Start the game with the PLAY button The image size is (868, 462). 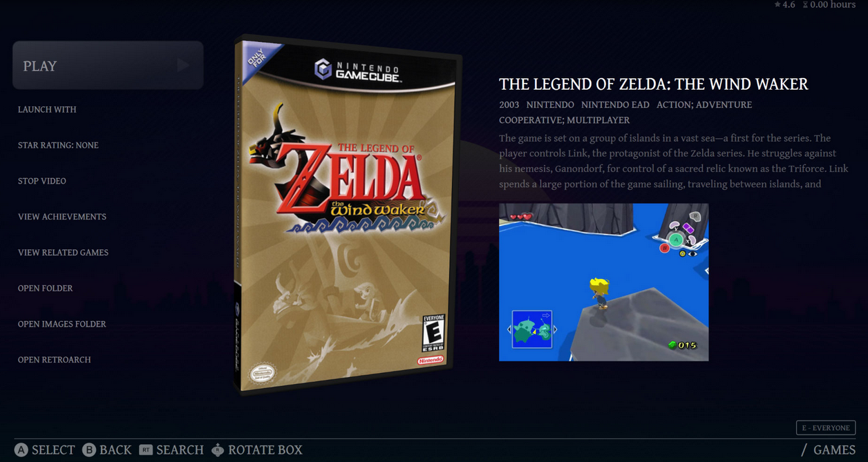[108, 66]
